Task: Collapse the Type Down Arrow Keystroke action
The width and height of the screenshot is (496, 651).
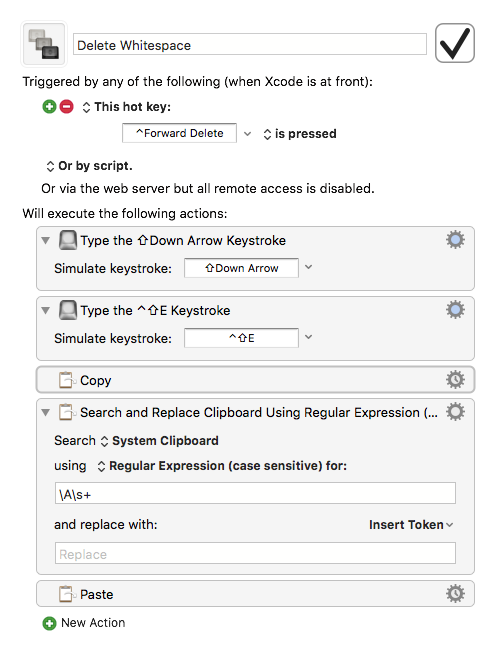Action: point(46,240)
